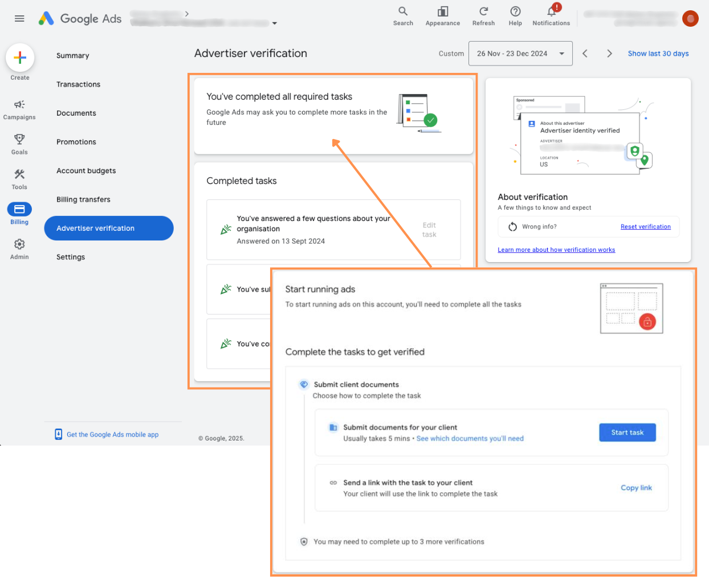Image resolution: width=709 pixels, height=588 pixels.
Task: Click the Copy link button
Action: [636, 488]
